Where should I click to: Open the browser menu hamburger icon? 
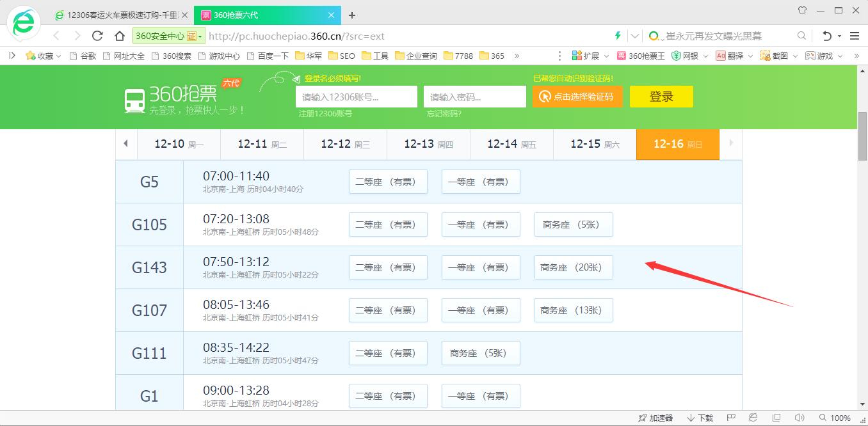(855, 36)
